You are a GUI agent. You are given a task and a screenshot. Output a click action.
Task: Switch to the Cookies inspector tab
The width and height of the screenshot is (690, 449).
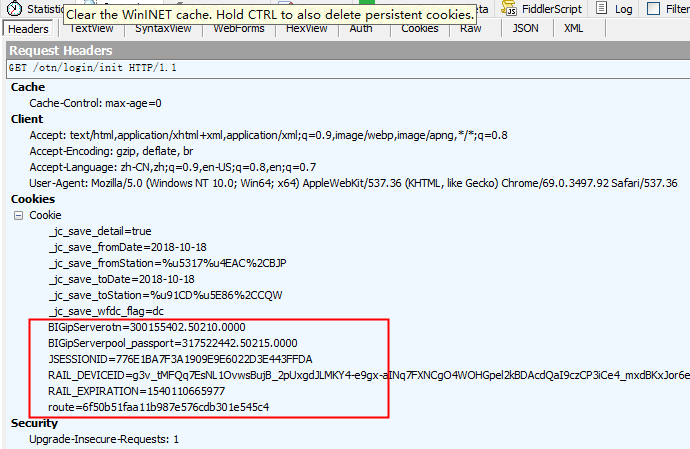(x=419, y=29)
